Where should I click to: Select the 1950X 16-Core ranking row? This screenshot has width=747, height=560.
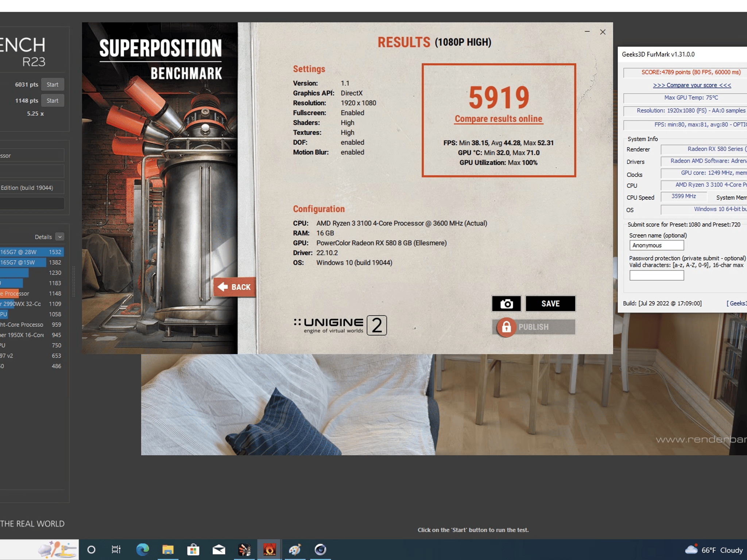[32, 335]
